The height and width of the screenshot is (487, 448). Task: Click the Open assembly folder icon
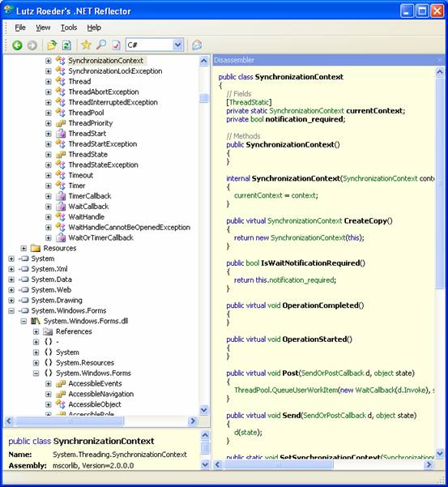point(52,45)
